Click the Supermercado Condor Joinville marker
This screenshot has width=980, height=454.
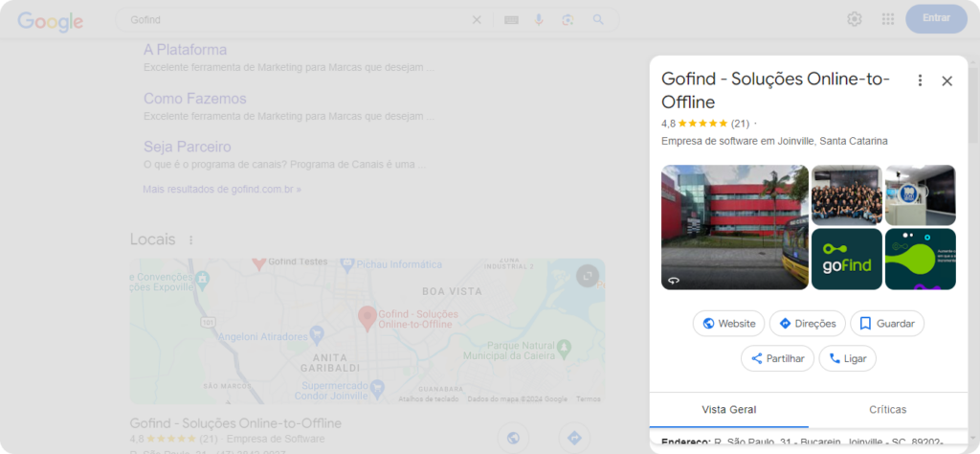[x=377, y=390]
